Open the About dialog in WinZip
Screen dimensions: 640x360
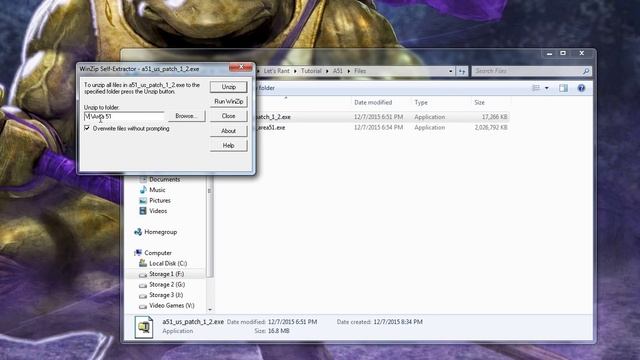click(x=229, y=131)
